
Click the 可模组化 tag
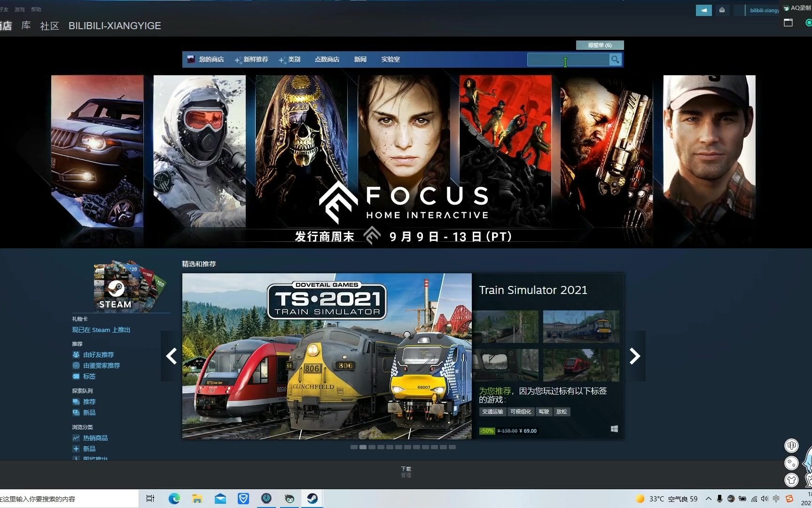[x=521, y=412]
